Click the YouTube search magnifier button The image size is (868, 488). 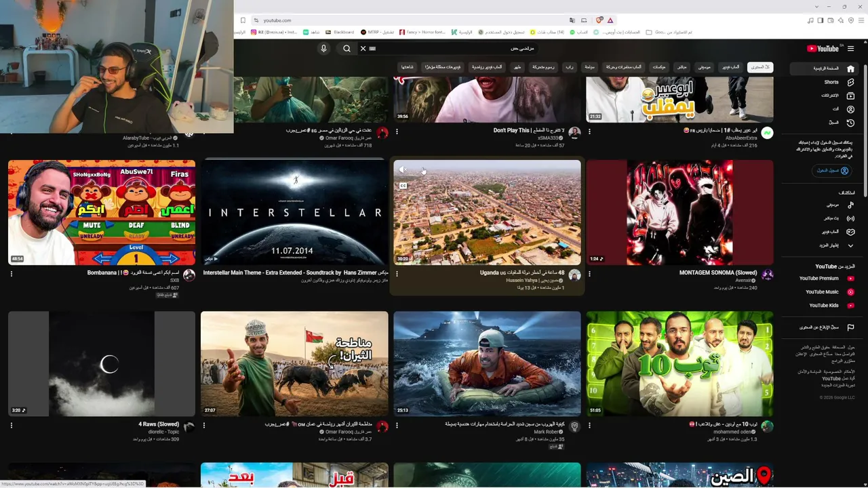[347, 49]
